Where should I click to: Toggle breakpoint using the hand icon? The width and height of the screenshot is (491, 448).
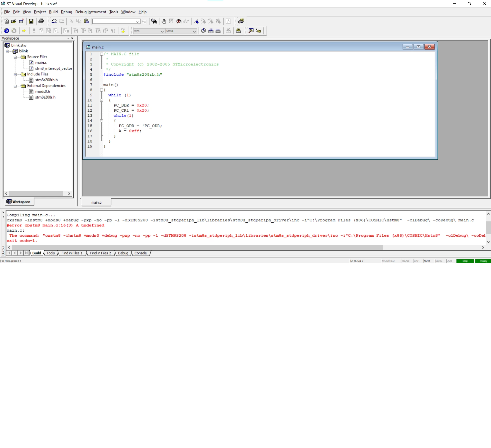[x=164, y=21]
